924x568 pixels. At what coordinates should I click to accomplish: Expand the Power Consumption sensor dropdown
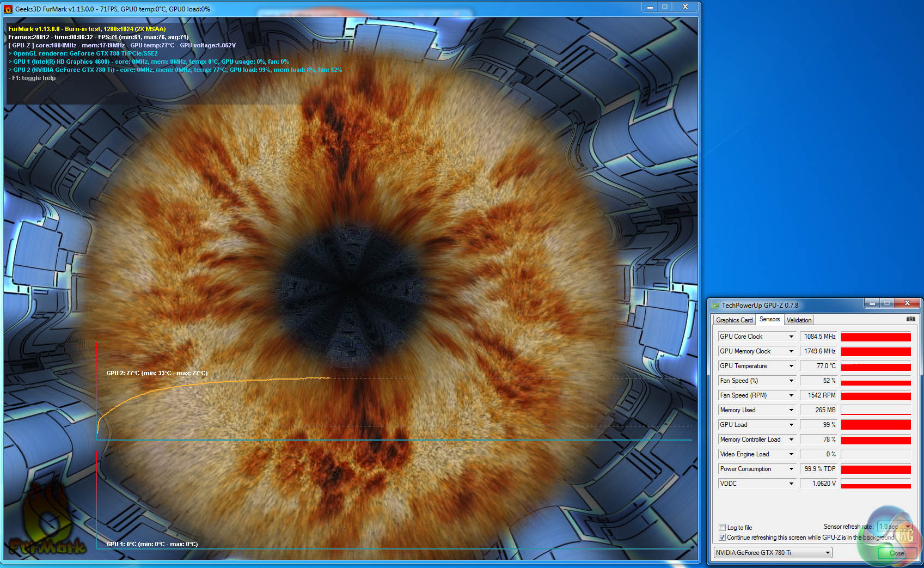(x=791, y=469)
